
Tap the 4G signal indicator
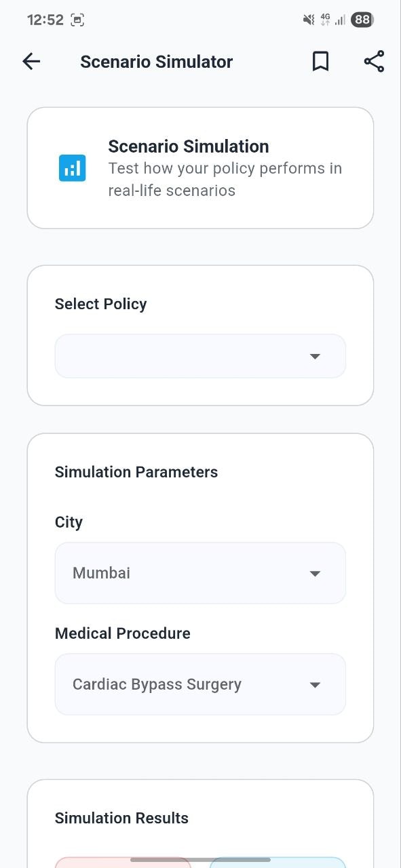[x=325, y=20]
